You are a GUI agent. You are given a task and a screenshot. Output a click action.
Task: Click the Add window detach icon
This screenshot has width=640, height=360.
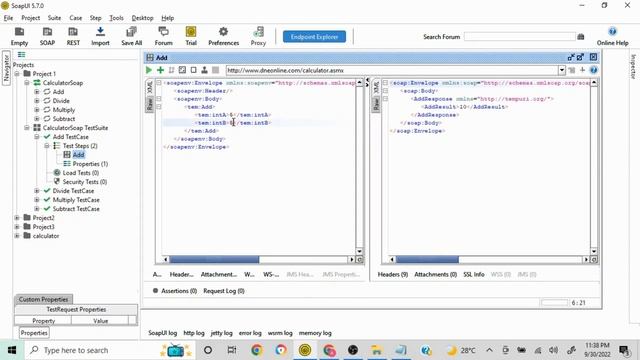571,58
